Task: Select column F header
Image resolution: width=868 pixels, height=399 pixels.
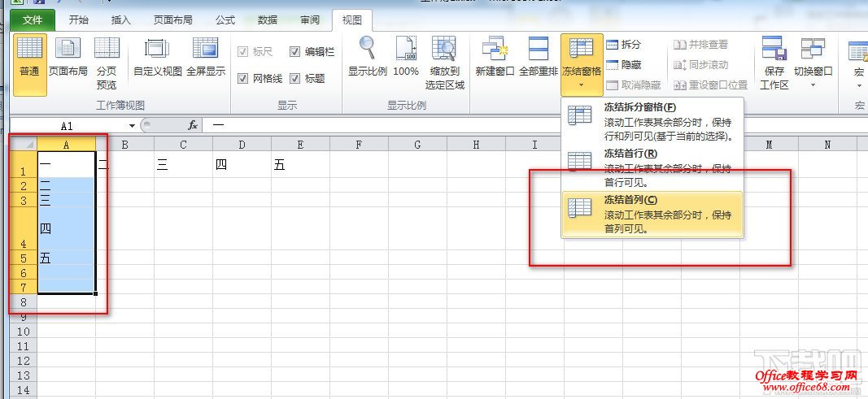Action: pyautogui.click(x=359, y=145)
